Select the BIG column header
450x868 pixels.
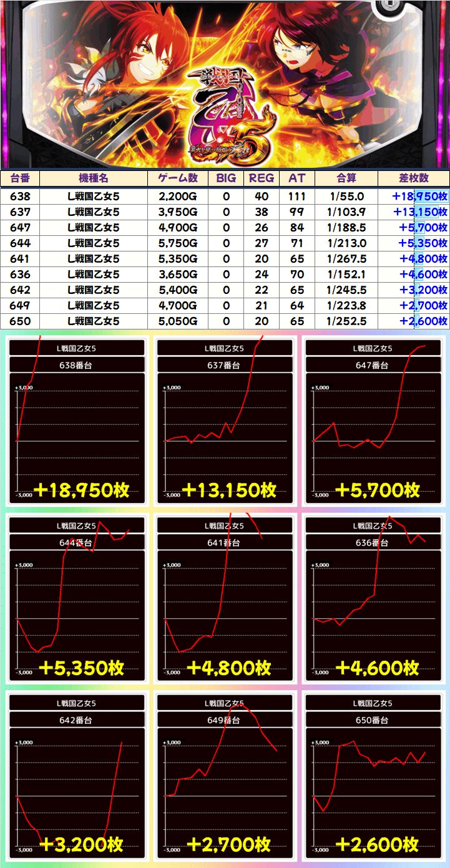[x=226, y=178]
